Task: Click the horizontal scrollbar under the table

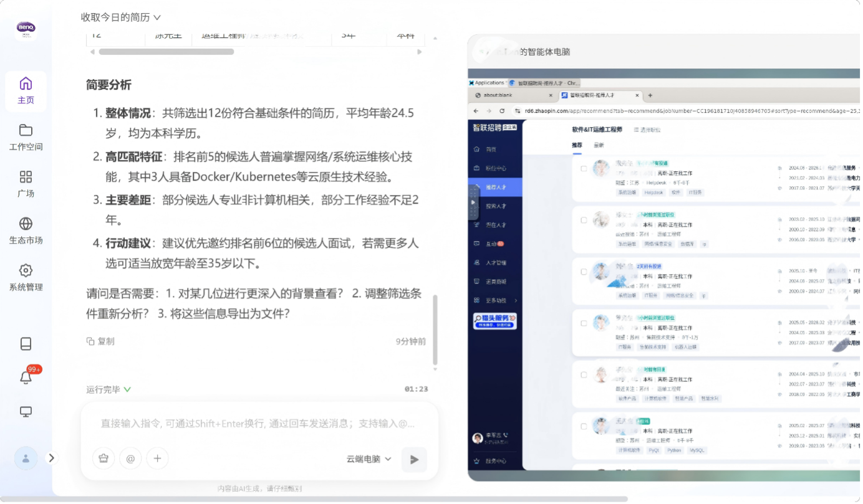Action: (x=166, y=52)
